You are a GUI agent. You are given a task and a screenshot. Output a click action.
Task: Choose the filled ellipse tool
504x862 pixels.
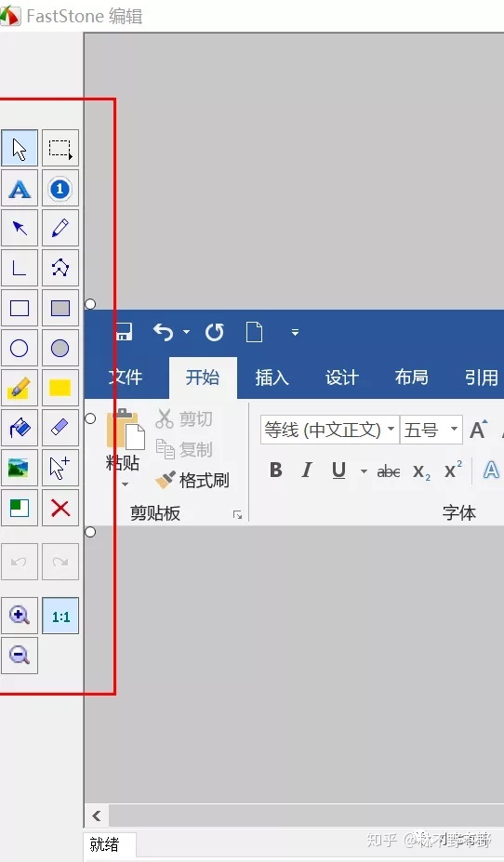pyautogui.click(x=60, y=348)
